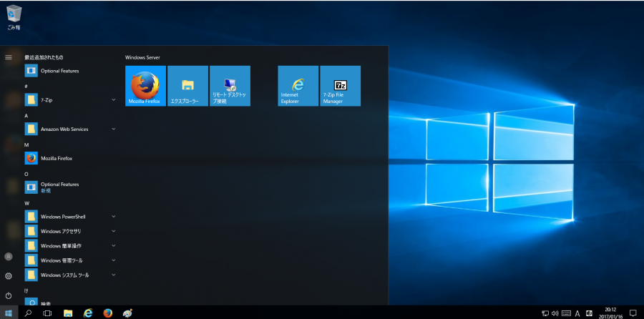Screen dimensions: 644x319
Task: Select the Recycle Bin (ごみ箱) desktop icon
Action: pos(14,17)
